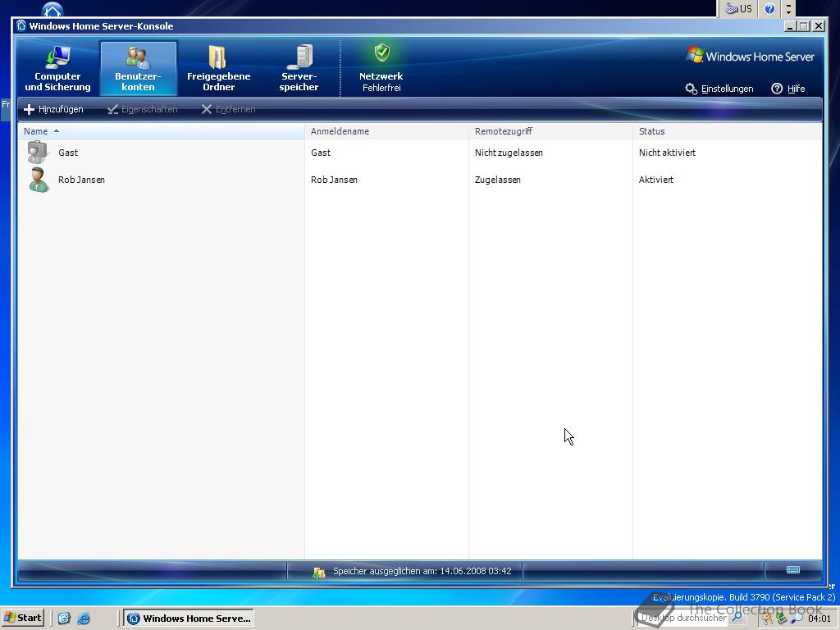
Task: Click the sort arrow next to Name
Action: point(57,131)
